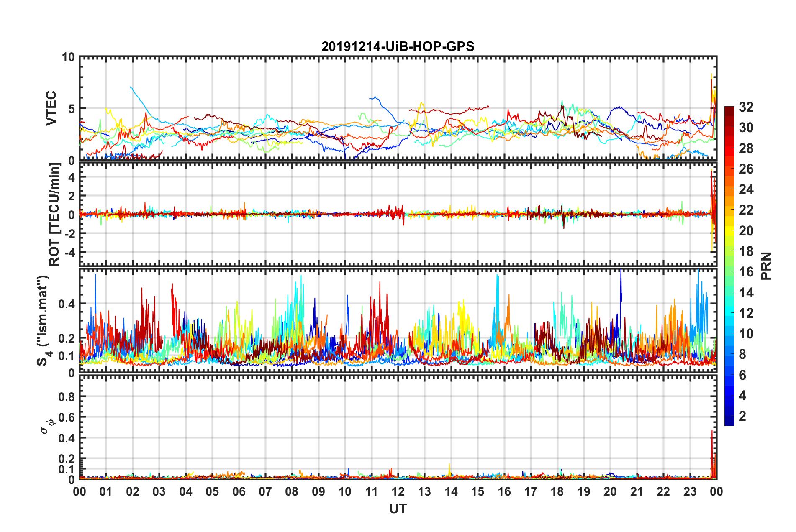Click x-axis tick label 15

coord(478,492)
